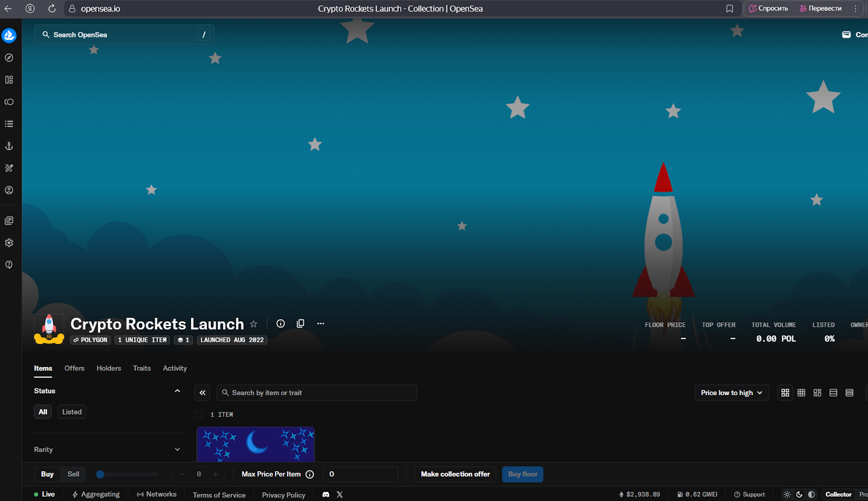Open the Collections grid icon in sidebar
The height and width of the screenshot is (501, 868).
click(x=9, y=80)
